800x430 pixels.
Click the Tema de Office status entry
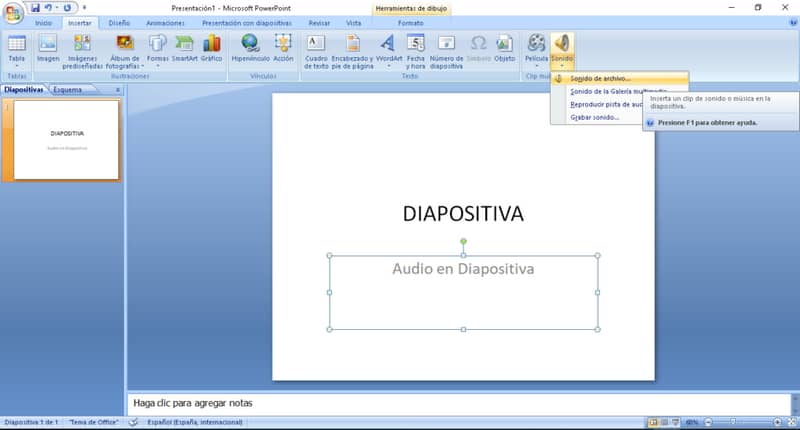tap(94, 422)
